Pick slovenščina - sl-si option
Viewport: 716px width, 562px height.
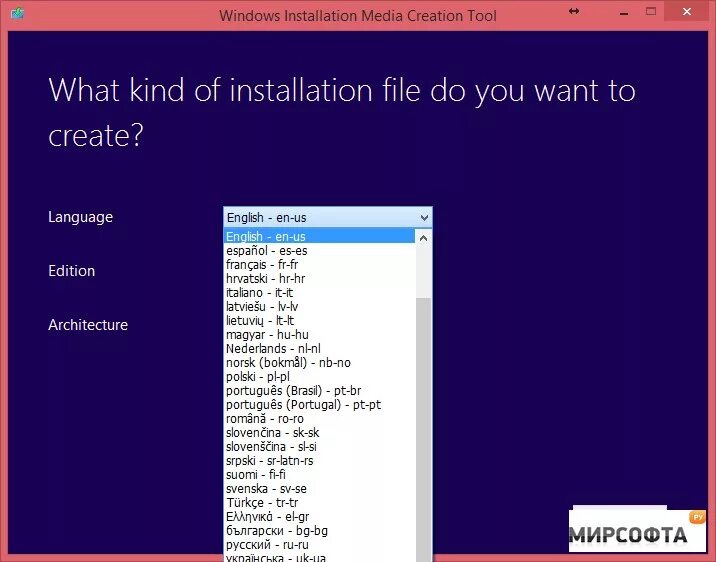coord(320,446)
